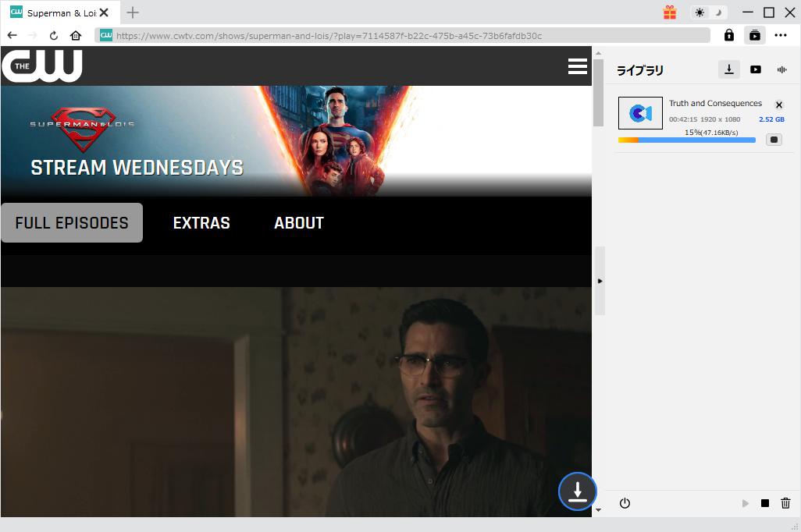Open the EXTRAS tab
The image size is (801, 532).
[201, 223]
